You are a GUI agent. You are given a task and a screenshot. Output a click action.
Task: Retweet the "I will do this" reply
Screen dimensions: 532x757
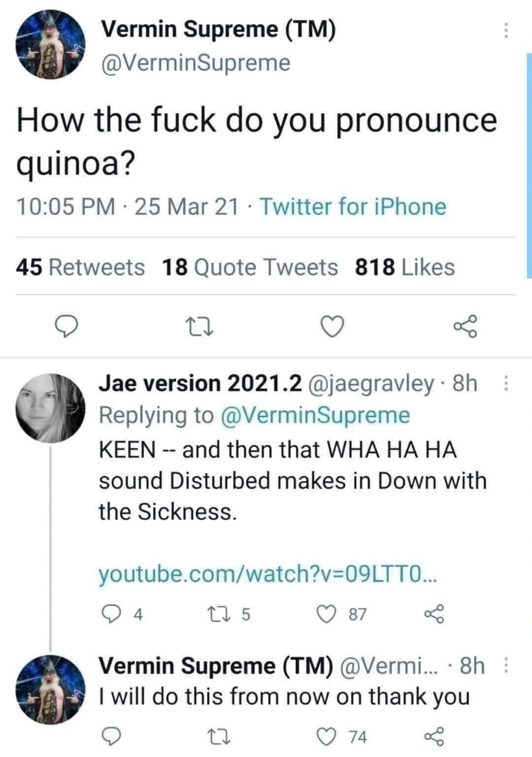coord(222,737)
